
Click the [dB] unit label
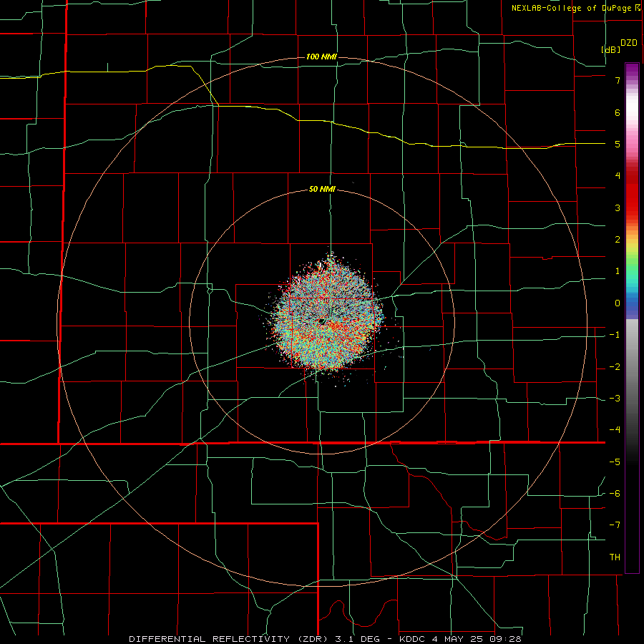click(611, 49)
